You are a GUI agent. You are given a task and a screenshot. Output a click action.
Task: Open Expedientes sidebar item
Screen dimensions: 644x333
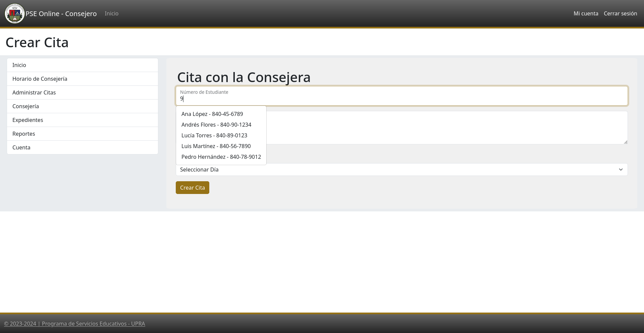pyautogui.click(x=83, y=120)
